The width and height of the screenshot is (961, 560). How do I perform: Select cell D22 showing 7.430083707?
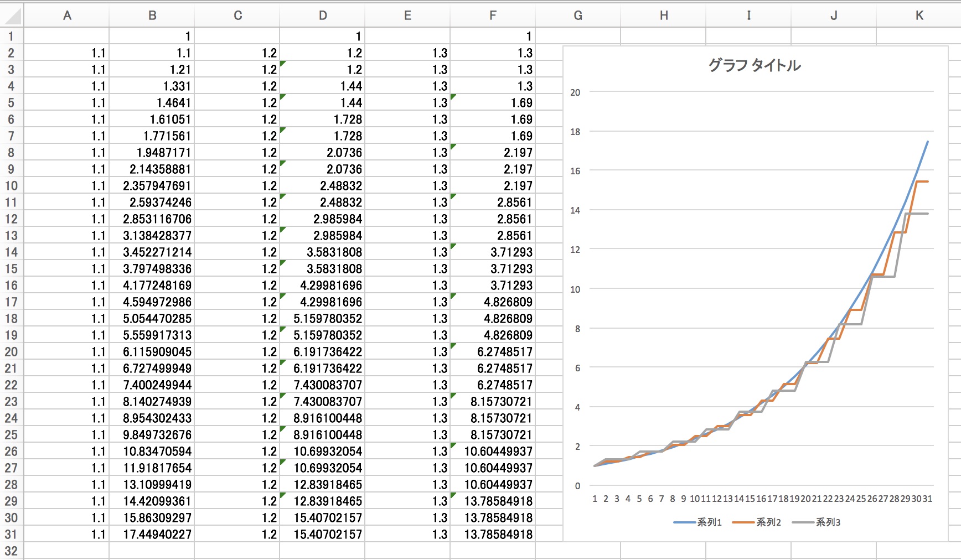pyautogui.click(x=323, y=385)
